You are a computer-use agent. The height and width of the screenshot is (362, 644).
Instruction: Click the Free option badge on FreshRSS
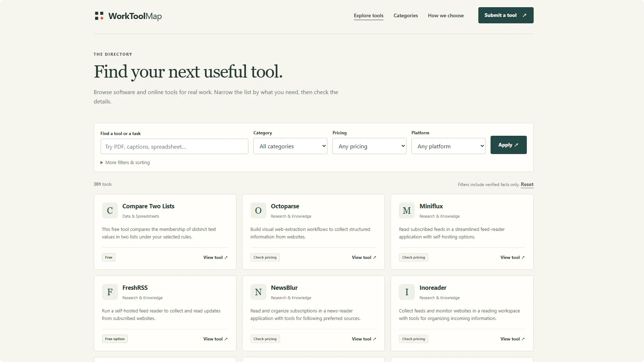pyautogui.click(x=115, y=339)
